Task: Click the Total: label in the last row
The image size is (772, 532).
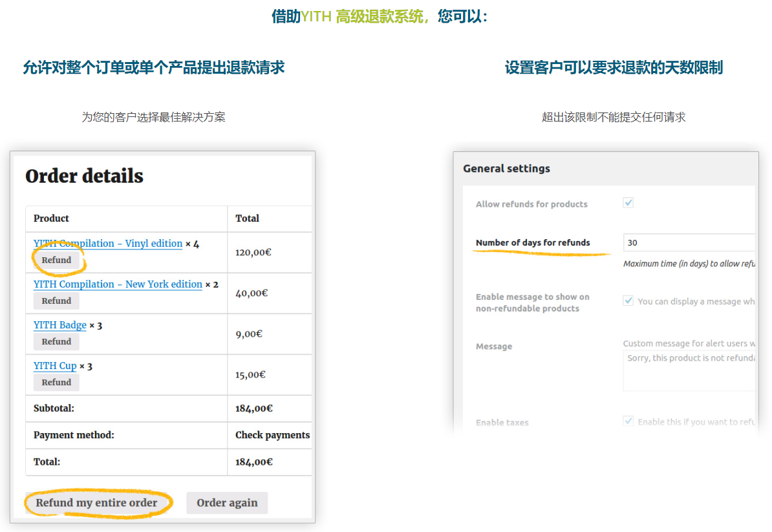Action: (47, 462)
